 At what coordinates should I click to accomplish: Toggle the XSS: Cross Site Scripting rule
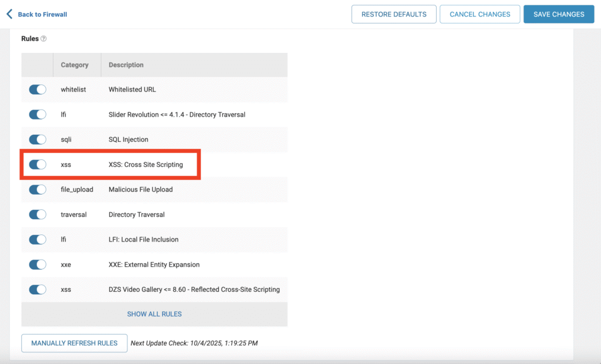point(38,165)
